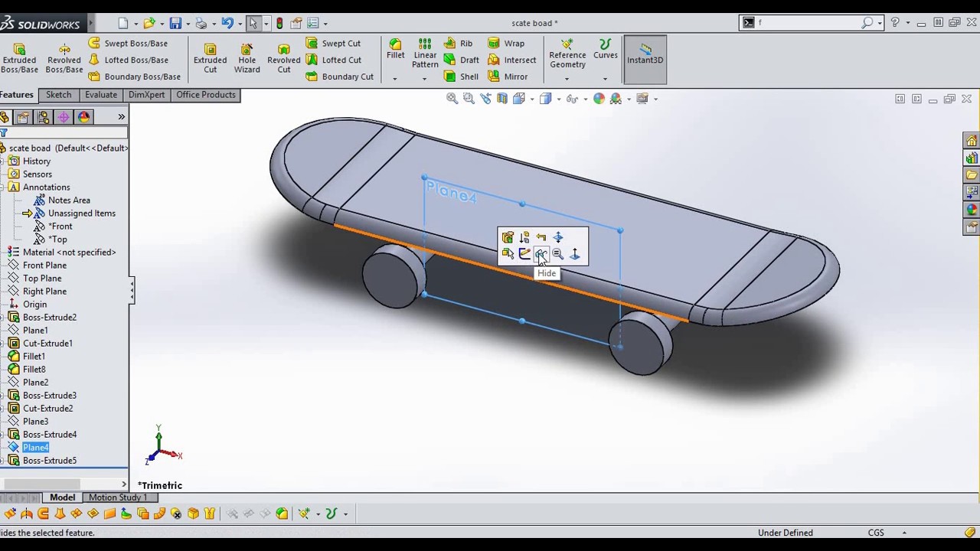Click the Previous View icon
Screen dimensions: 980x551
tap(485, 99)
